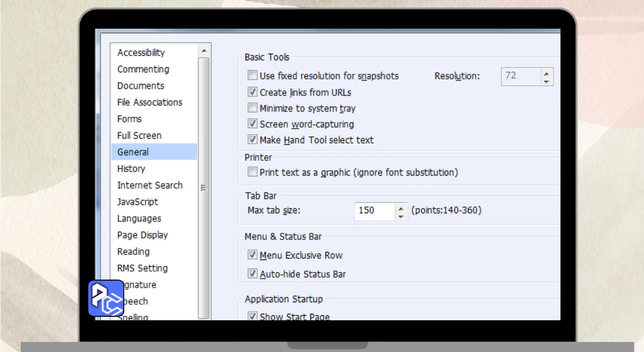The image size is (644, 352).
Task: Select File Associations category
Action: 149,103
